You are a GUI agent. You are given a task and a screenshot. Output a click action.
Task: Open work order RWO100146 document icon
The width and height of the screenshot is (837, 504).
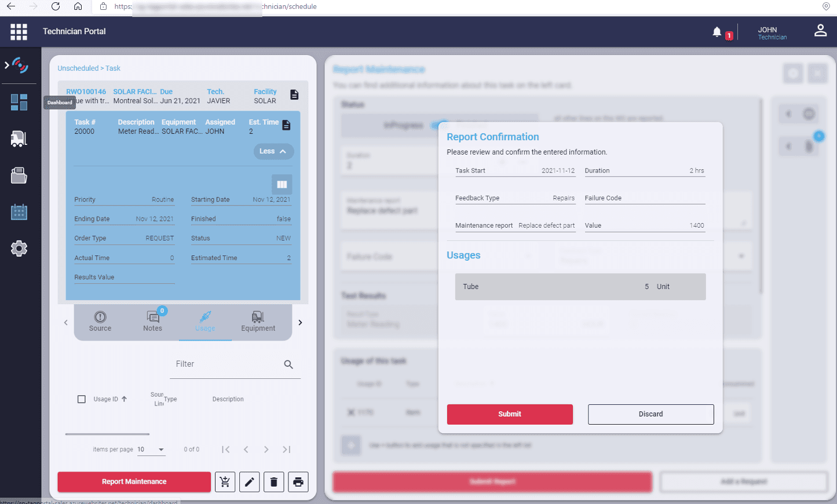click(294, 95)
